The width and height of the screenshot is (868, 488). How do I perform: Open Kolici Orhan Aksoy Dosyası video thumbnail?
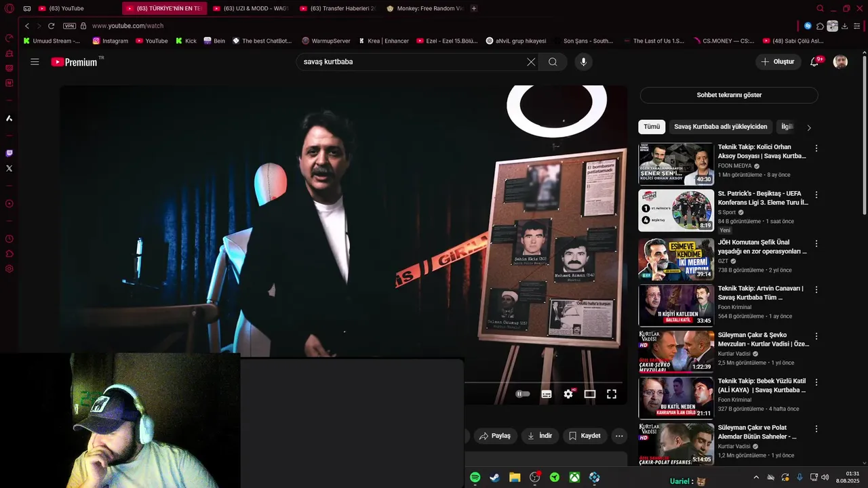[676, 164]
